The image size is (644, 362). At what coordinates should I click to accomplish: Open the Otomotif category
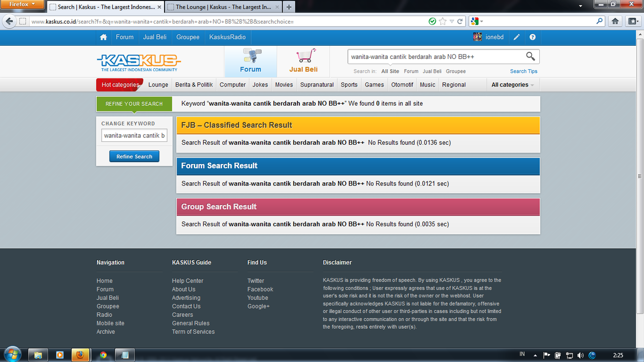coord(403,85)
